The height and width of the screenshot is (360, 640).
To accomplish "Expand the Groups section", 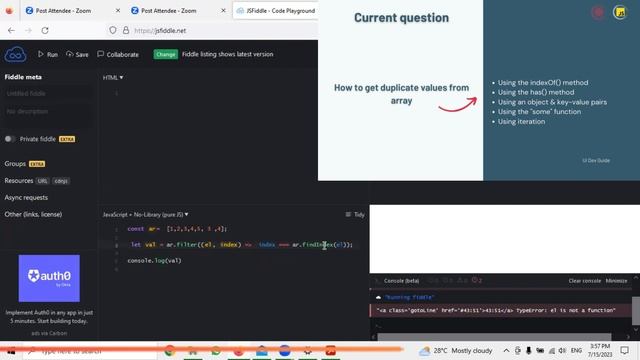I will (15, 164).
